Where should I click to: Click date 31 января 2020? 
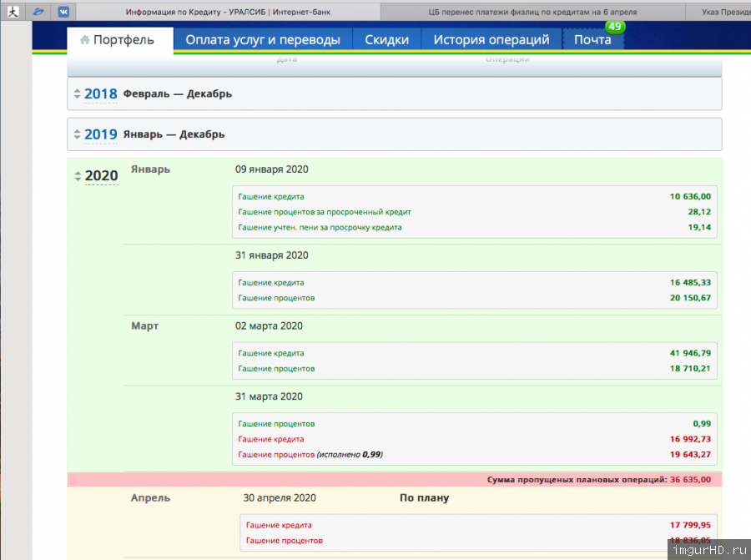[x=271, y=255]
